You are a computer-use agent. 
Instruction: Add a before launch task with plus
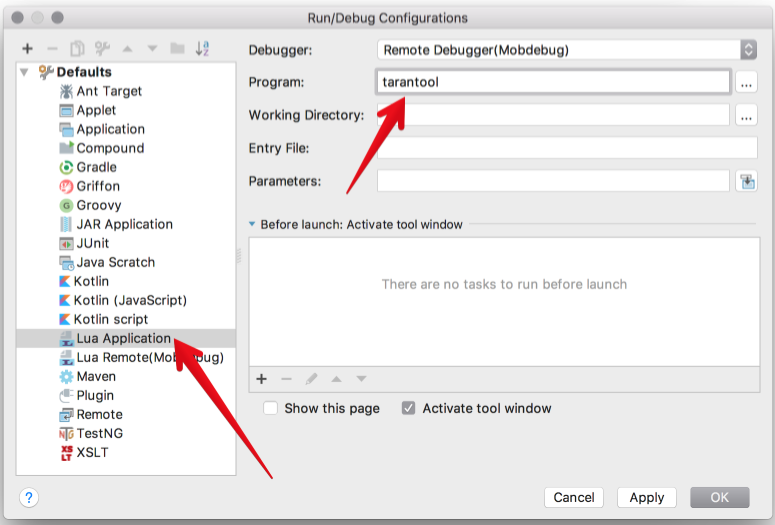[x=261, y=379]
